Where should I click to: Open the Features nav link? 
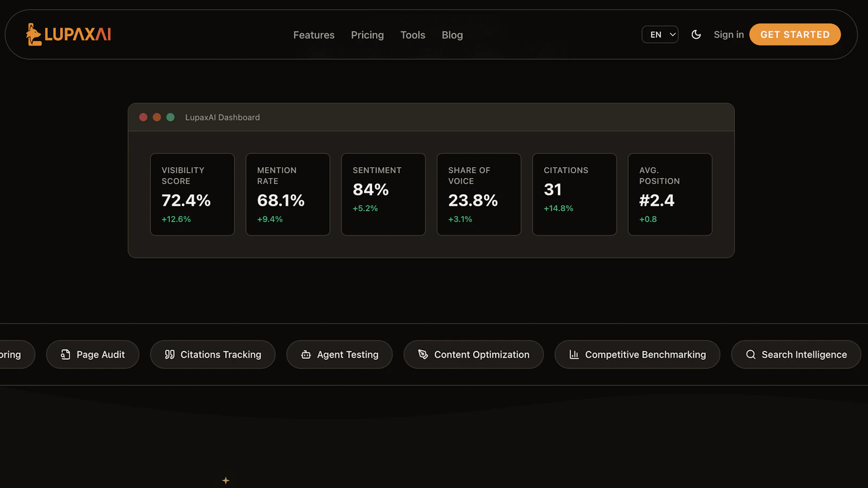[x=314, y=35]
